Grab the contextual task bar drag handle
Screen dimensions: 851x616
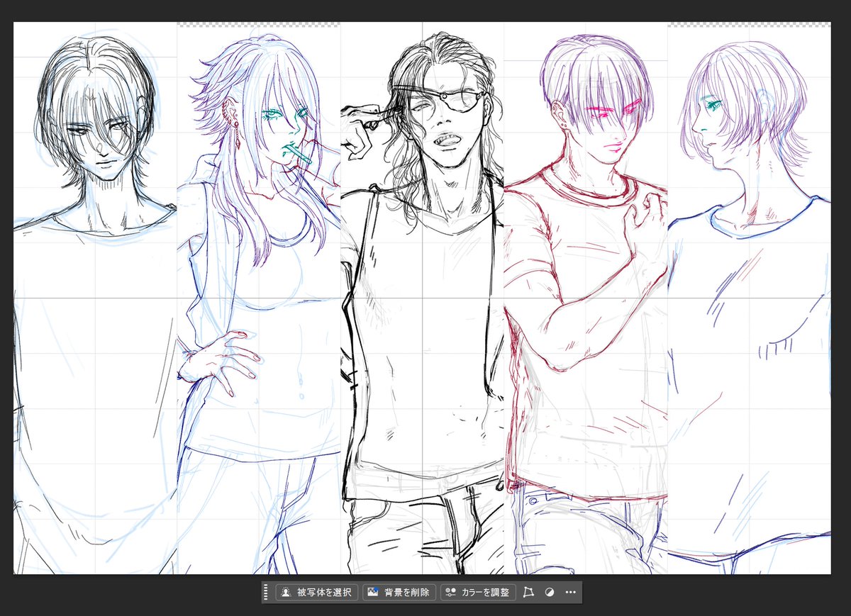267,592
